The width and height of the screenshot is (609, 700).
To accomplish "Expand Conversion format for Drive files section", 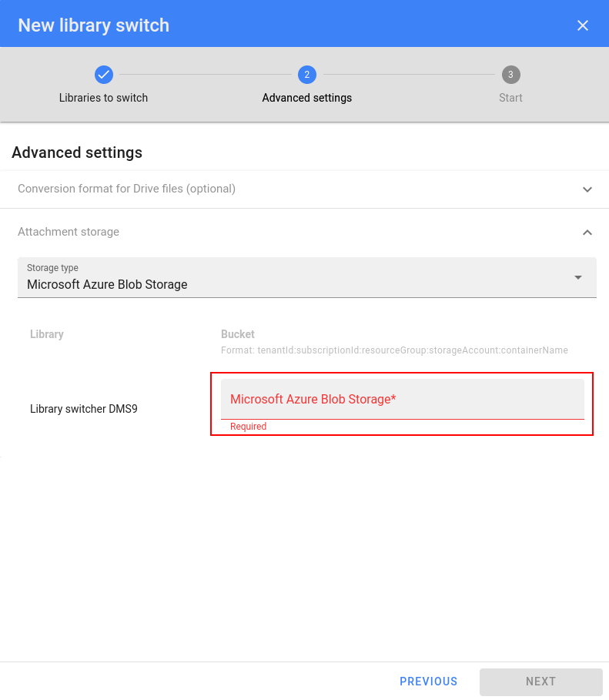I will (305, 189).
